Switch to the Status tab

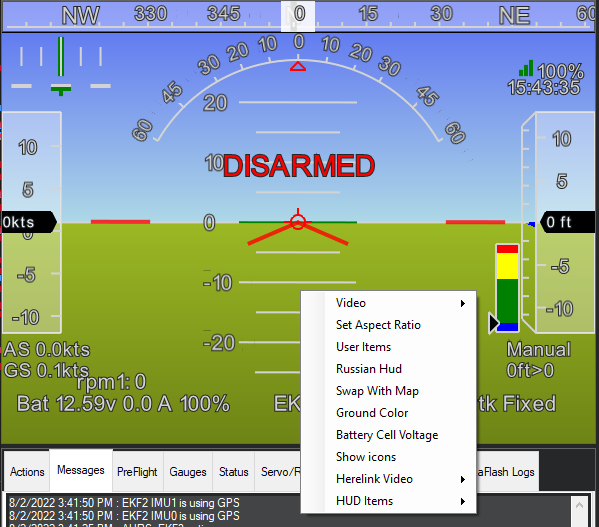(233, 472)
